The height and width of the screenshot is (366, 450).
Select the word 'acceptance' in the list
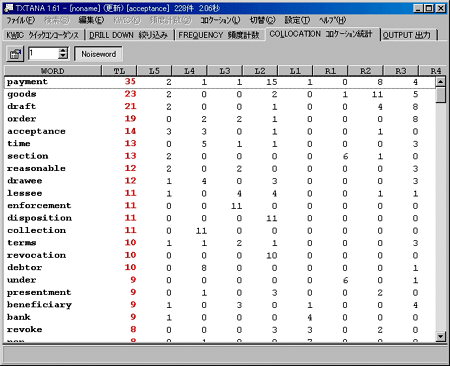(36, 131)
